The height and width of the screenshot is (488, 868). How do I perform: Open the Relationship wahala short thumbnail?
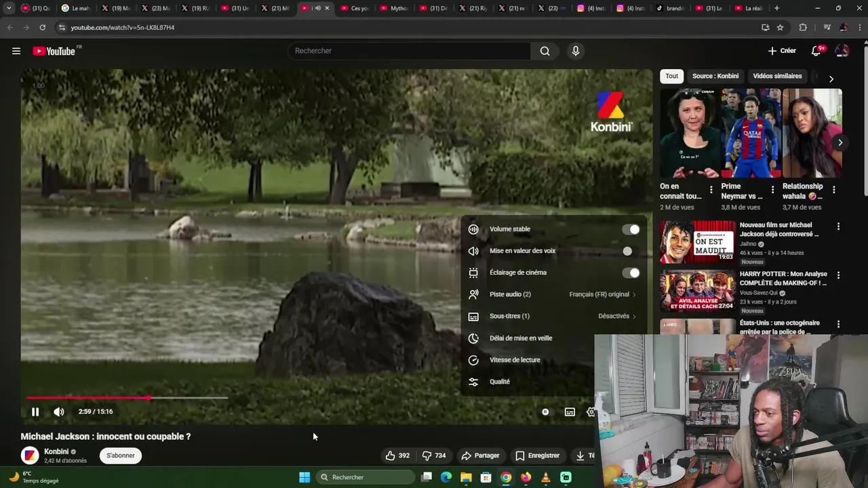click(812, 134)
